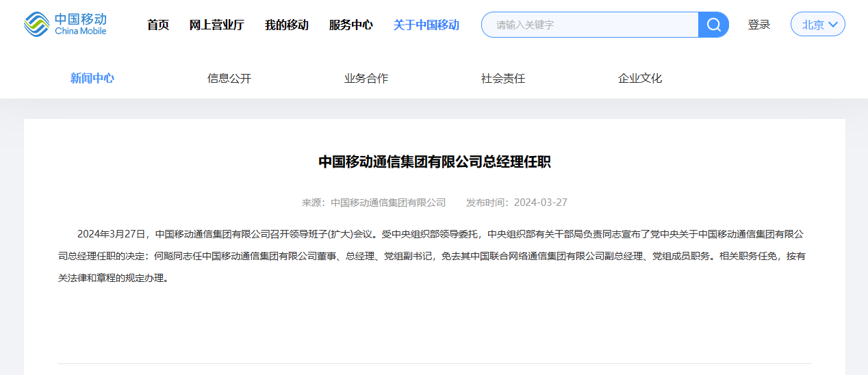Click the article title 中国移动通信集团有限公司总经理任职
The image size is (868, 375).
tap(435, 161)
